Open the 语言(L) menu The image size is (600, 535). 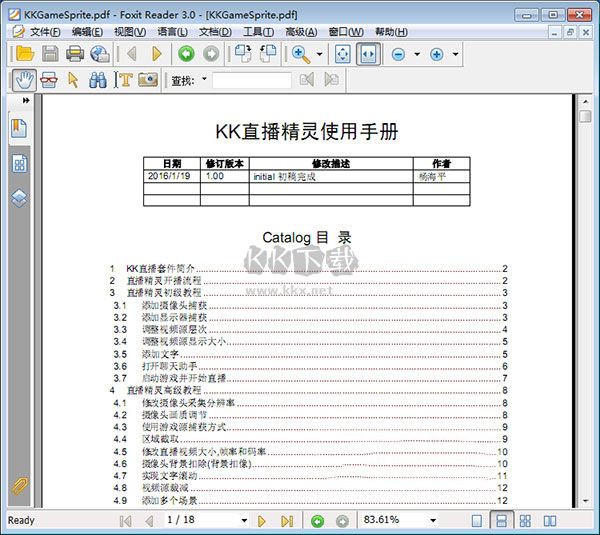point(173,32)
